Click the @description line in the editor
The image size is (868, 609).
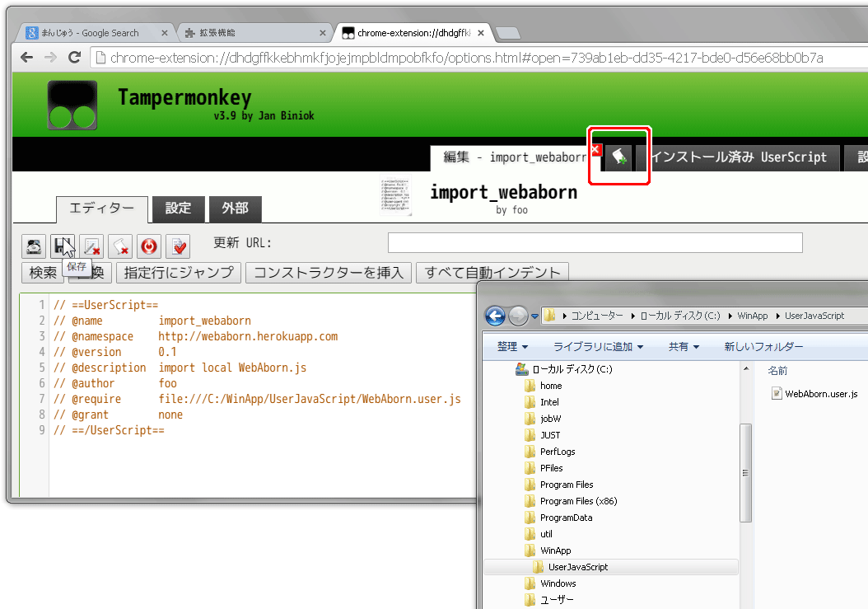tap(180, 368)
